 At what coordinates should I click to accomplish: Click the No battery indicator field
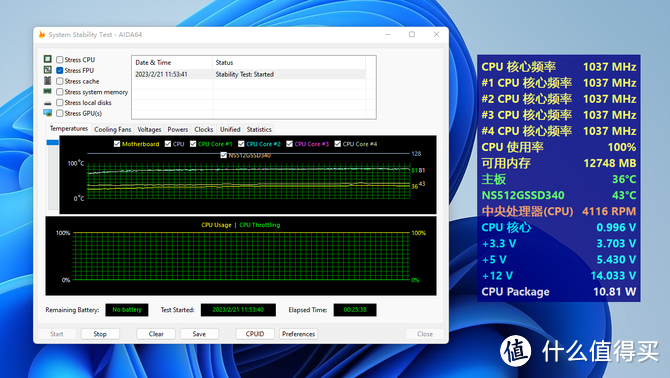127,310
